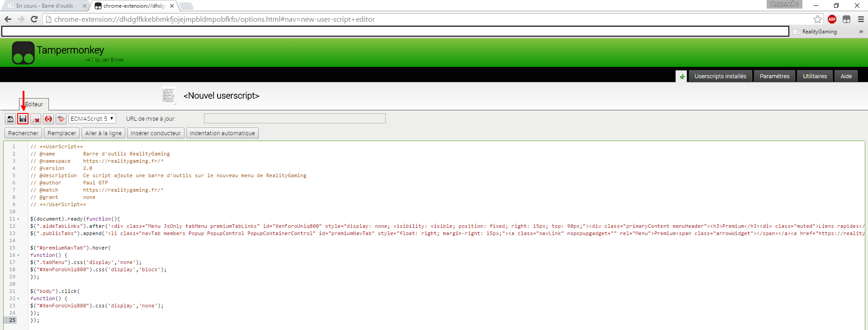868x330 pixels.
Task: Click the Remplacer button
Action: [x=62, y=133]
